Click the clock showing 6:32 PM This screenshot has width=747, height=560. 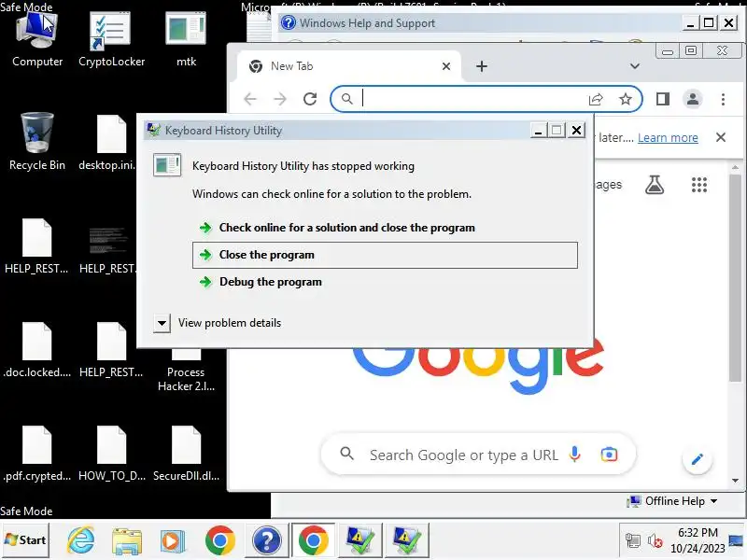click(x=698, y=532)
